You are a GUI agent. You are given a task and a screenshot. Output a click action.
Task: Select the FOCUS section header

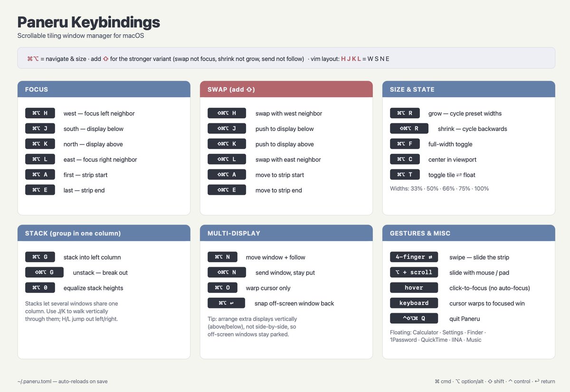tap(104, 89)
